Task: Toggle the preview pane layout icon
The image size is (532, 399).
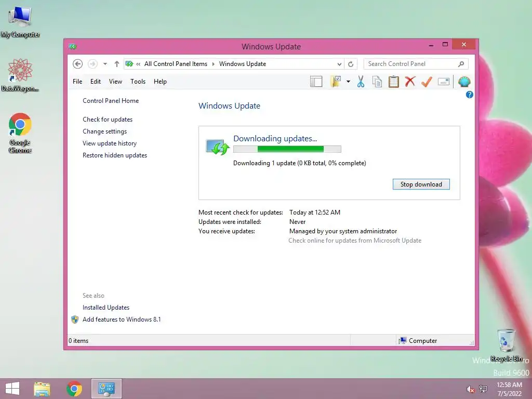Action: 316,82
